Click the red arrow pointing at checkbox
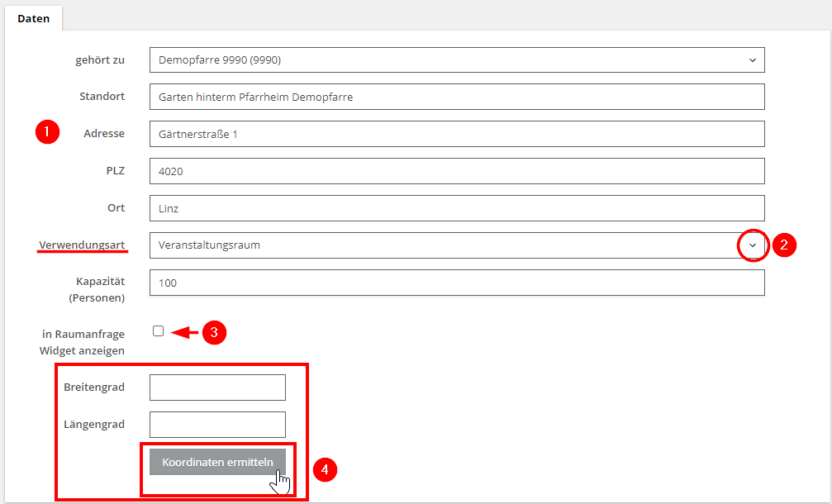The image size is (832, 504). [185, 332]
